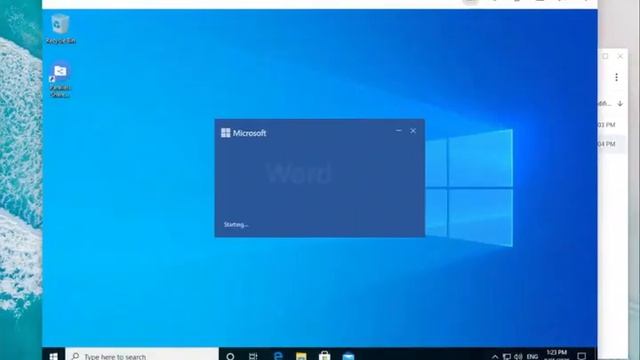Image resolution: width=640 pixels, height=360 pixels.
Task: Open three-dot menu in background window
Action: click(616, 77)
